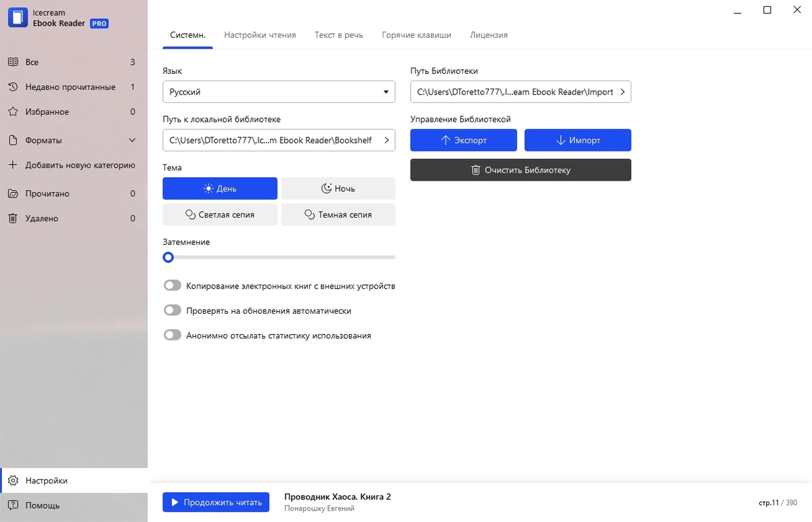Click the Затемнение slider handle
This screenshot has height=522, width=812.
tap(168, 257)
